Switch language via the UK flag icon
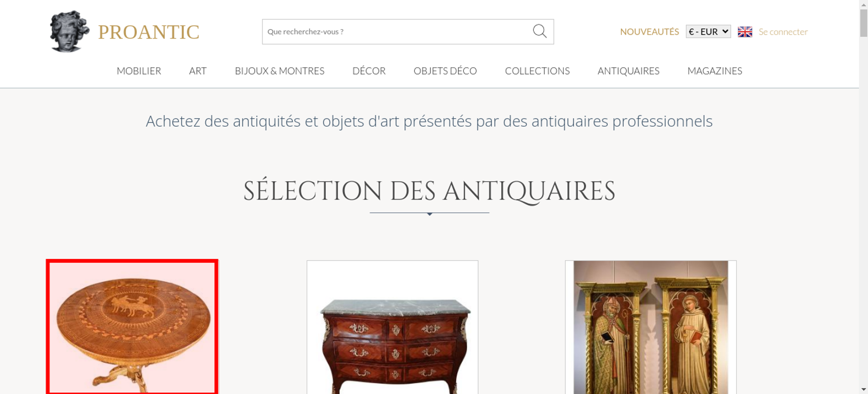 tap(745, 32)
